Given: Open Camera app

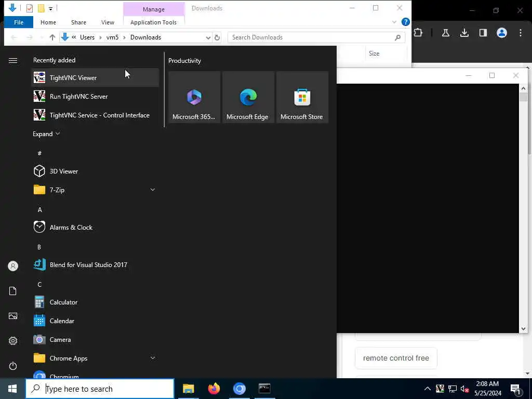Looking at the screenshot, I should click(95, 339).
